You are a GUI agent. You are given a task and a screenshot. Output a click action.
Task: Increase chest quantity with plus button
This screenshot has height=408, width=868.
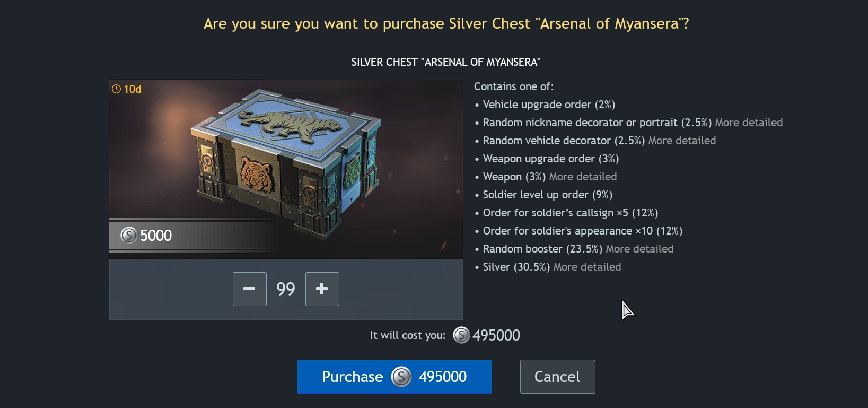click(x=322, y=289)
